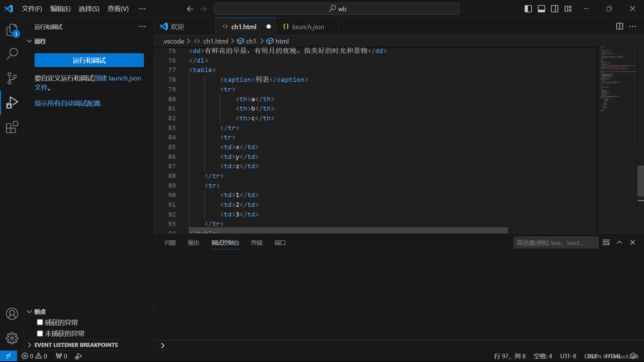Viewport: 644px width, 362px height.
Task: Enable the 捕获的异常 breakpoint checkbox
Action: [40, 322]
